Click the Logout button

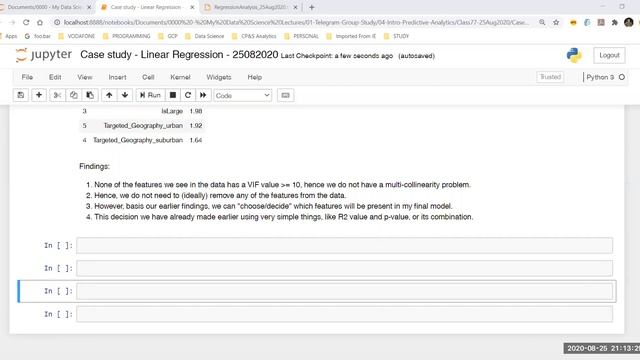[609, 55]
